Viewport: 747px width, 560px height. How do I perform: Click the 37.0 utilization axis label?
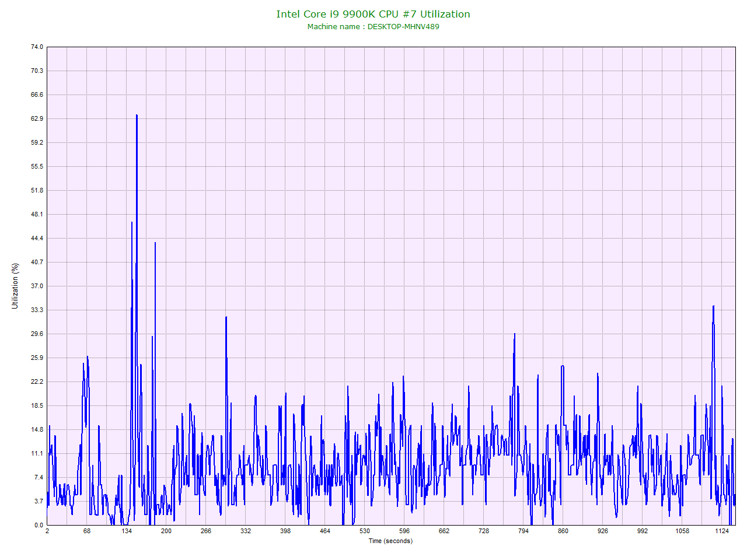[x=37, y=286]
